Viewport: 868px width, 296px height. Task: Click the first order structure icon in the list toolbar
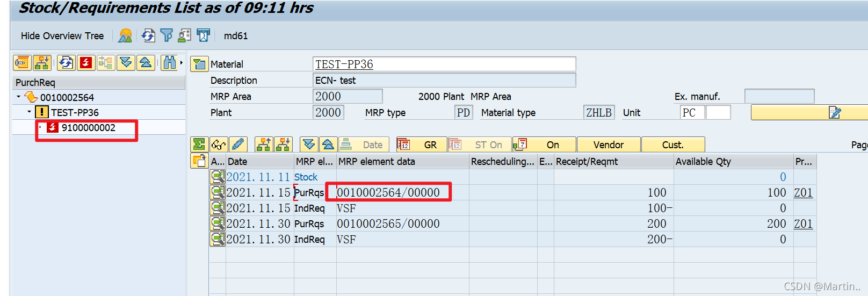(x=264, y=145)
